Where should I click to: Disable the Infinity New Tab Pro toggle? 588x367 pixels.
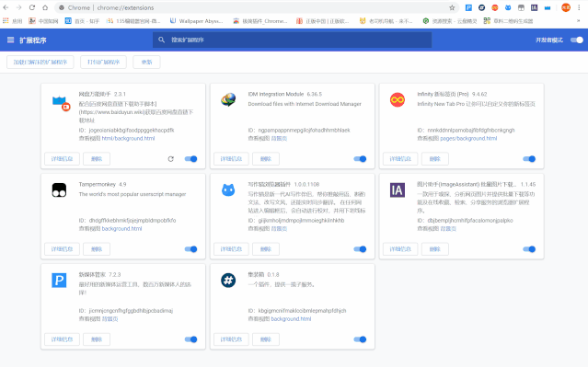pos(529,159)
